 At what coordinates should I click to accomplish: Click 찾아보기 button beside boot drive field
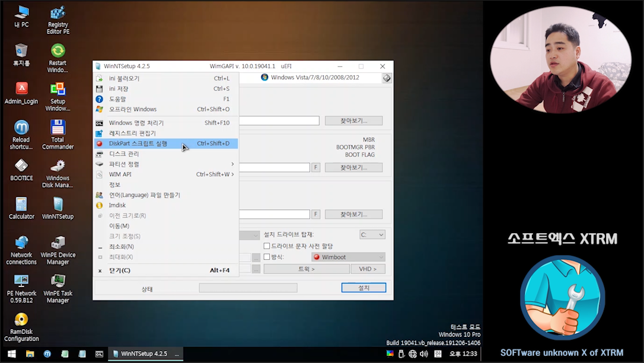(353, 167)
